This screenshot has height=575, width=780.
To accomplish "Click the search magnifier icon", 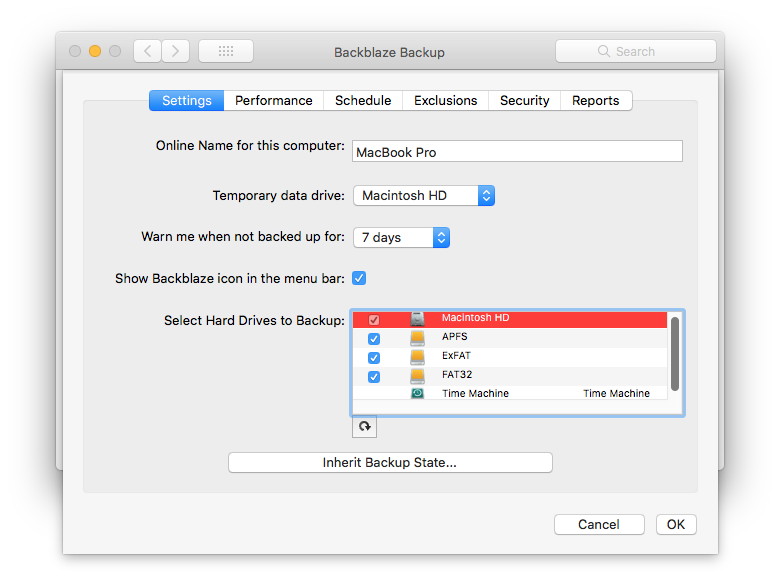I will pos(603,51).
